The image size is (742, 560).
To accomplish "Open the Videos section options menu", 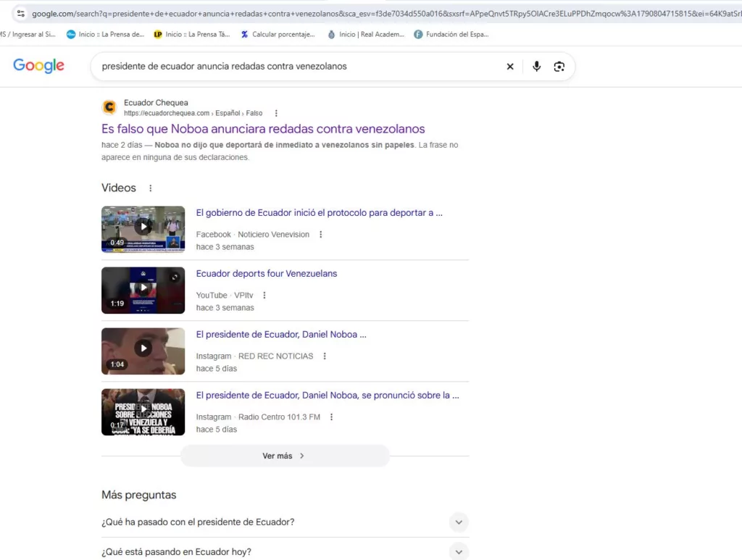I will [151, 188].
